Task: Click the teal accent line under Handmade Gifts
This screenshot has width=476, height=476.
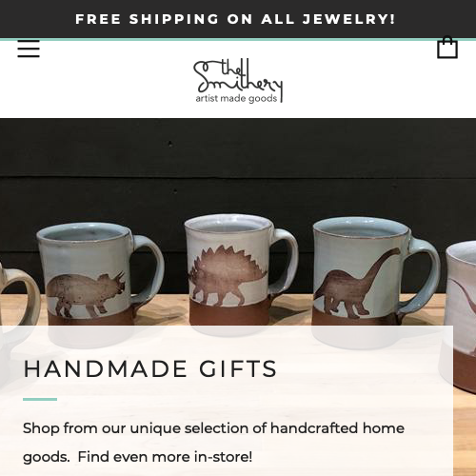Action: point(40,399)
